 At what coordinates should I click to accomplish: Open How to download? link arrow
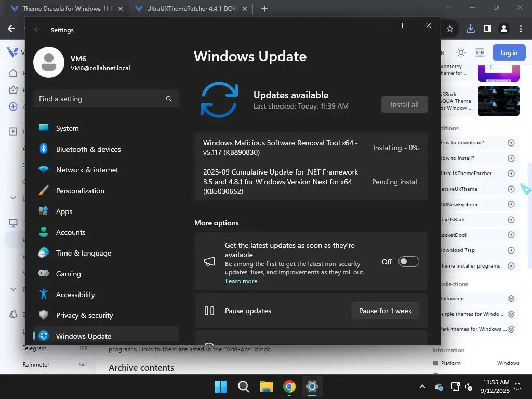511,143
